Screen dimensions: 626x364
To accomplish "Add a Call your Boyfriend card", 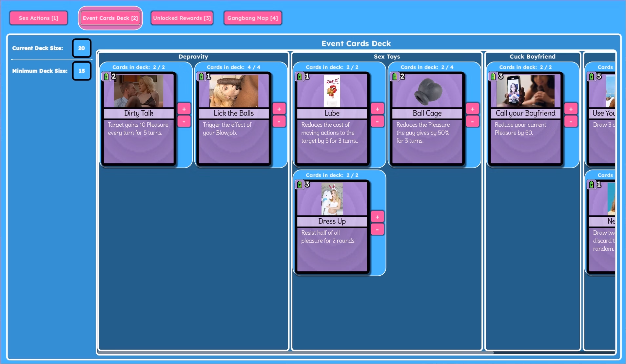I will [571, 109].
